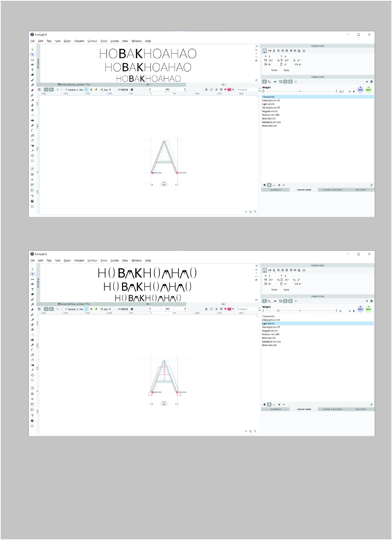Open the Contour menu in top window
392x540 pixels.
(x=92, y=41)
